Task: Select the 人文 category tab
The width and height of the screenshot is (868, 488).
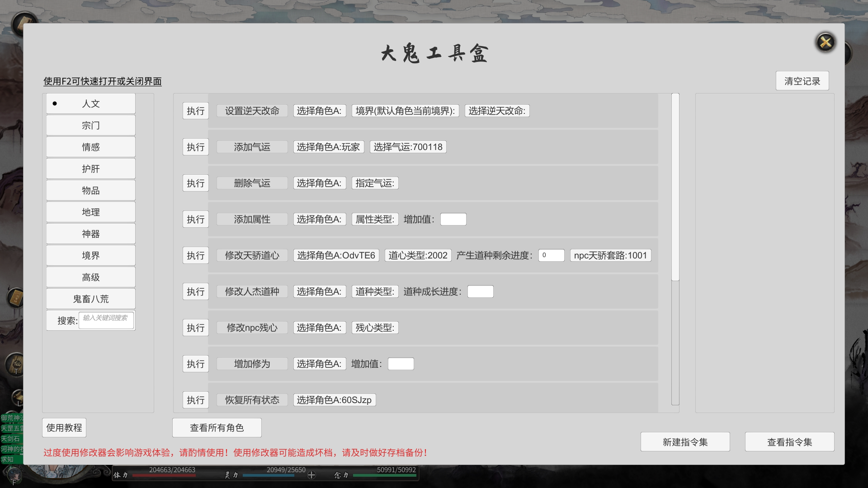Action: 90,103
